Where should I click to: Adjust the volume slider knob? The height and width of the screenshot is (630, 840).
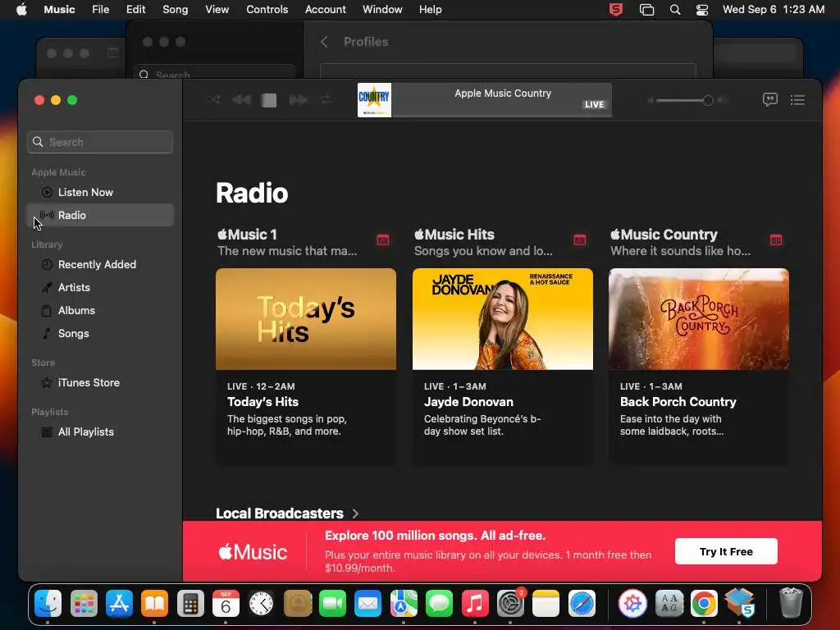click(x=708, y=100)
